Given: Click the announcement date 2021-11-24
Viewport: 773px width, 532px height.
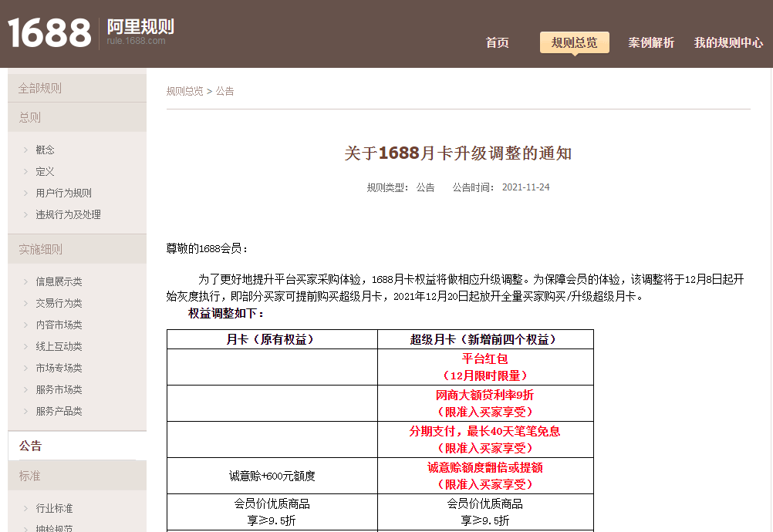Looking at the screenshot, I should (525, 187).
